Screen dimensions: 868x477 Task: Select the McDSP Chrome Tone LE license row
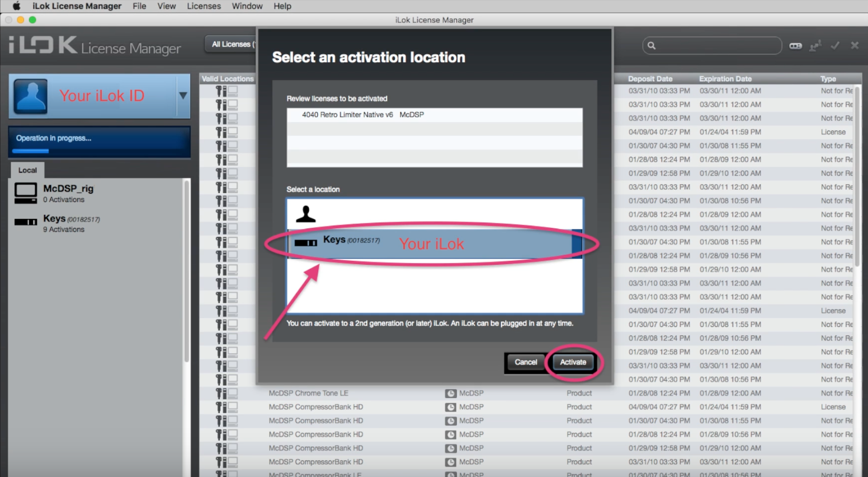[x=526, y=393]
